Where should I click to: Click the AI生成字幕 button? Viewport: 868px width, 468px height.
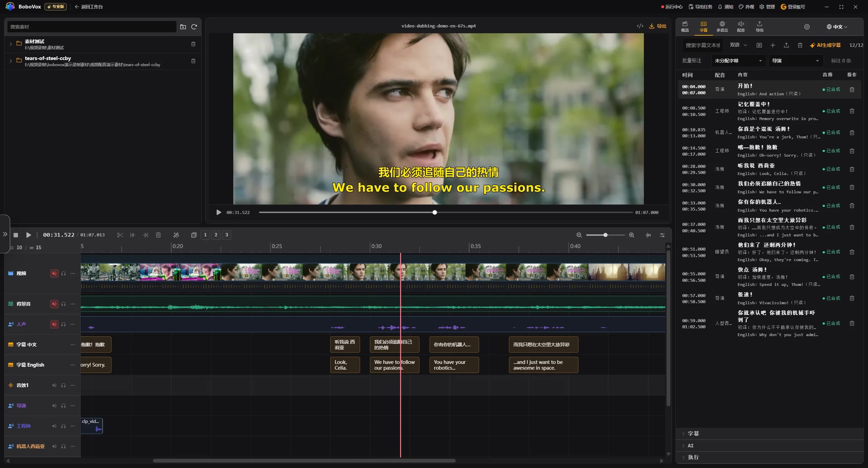point(825,45)
